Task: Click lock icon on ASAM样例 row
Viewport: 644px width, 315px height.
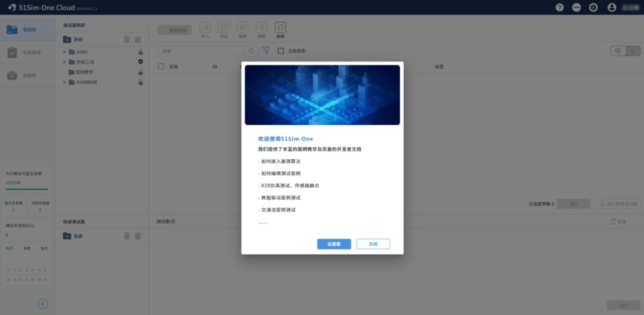Action: tap(141, 82)
